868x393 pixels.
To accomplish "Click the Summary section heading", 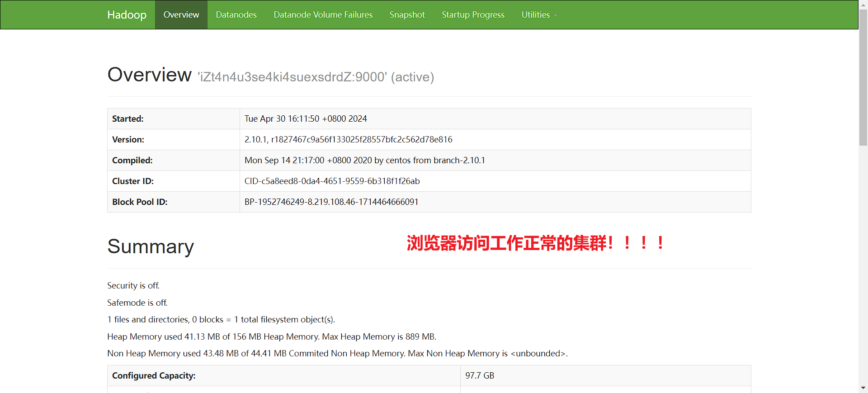I will click(151, 246).
